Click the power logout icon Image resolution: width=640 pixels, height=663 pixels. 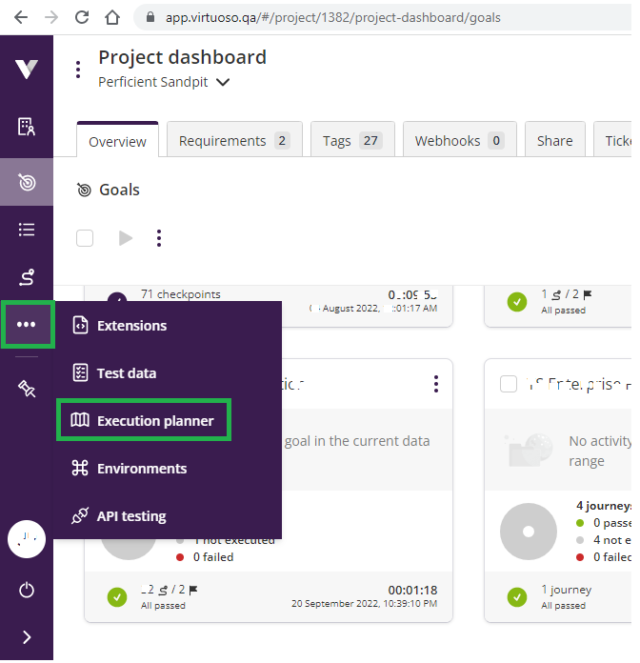tap(26, 589)
